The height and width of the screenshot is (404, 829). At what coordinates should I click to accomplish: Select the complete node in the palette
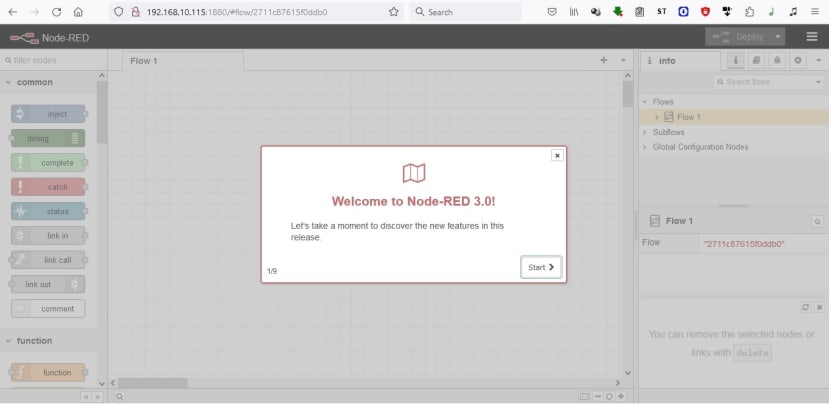(48, 162)
